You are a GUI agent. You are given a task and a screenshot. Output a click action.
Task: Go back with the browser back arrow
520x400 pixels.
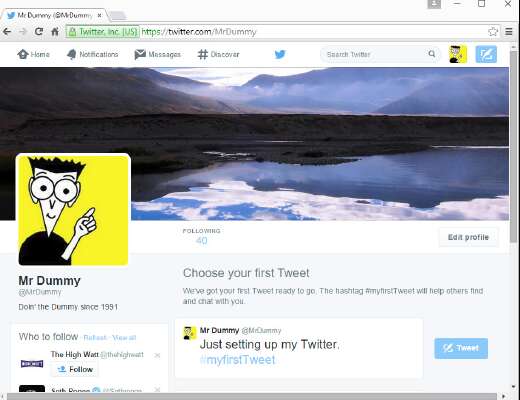pyautogui.click(x=7, y=32)
